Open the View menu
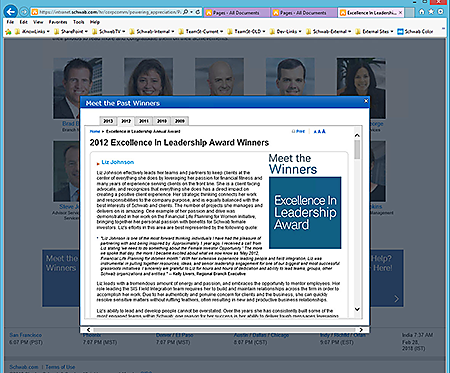This screenshot has width=450, height=373. 38,22
